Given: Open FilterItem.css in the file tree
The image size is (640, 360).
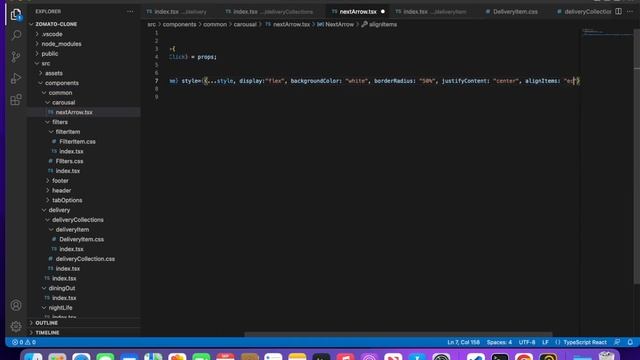Looking at the screenshot, I should coord(77,142).
